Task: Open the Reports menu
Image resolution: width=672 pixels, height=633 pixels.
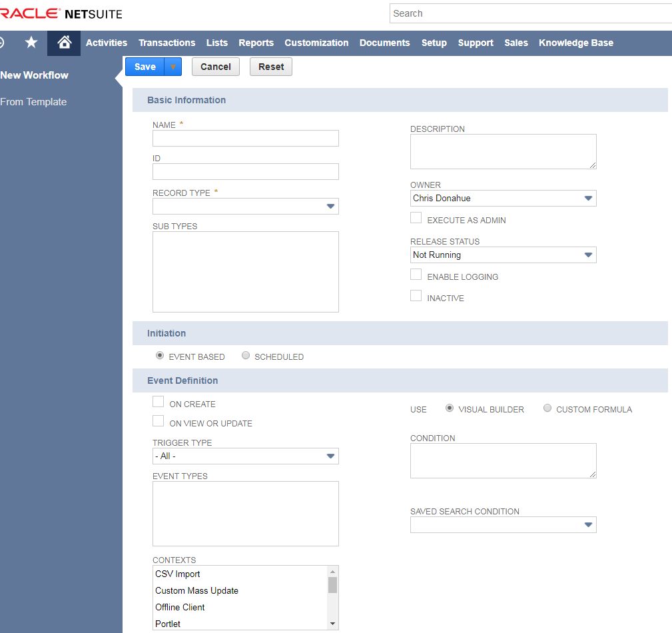Action: click(x=256, y=42)
